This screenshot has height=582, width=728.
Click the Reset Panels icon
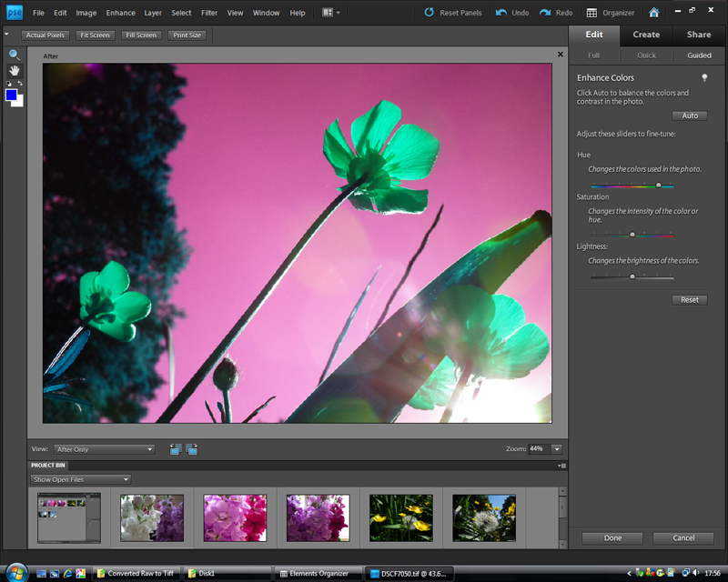[x=429, y=13]
